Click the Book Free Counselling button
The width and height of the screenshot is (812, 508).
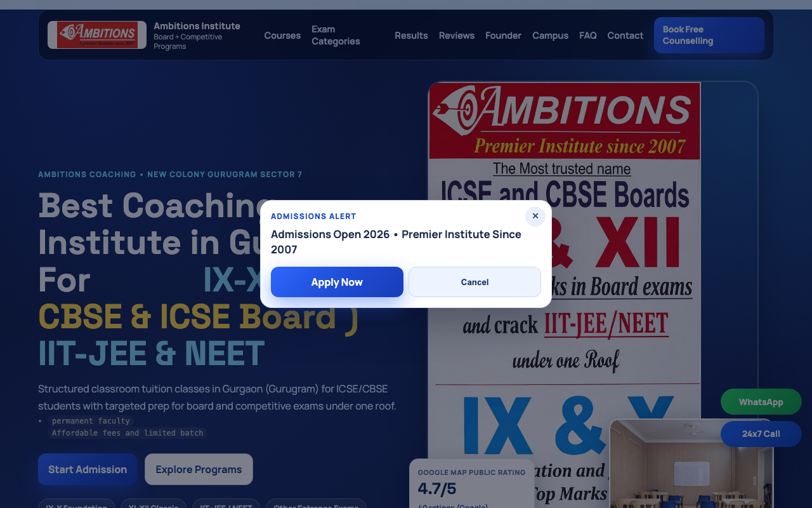click(x=709, y=35)
